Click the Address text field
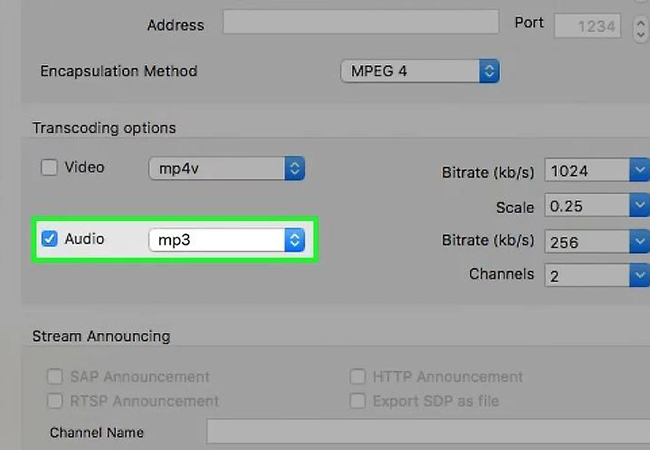The width and height of the screenshot is (650, 450). pos(361,22)
